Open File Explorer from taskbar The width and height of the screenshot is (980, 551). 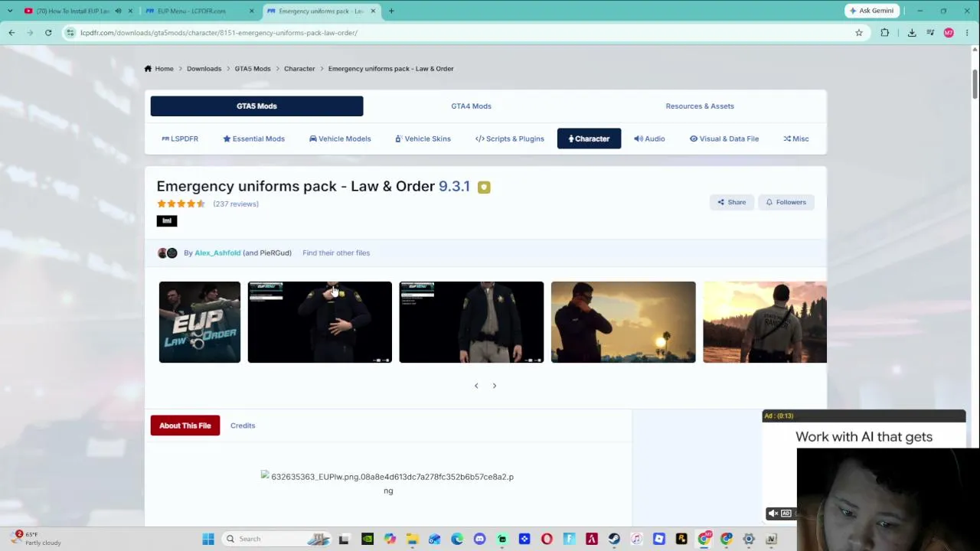412,539
